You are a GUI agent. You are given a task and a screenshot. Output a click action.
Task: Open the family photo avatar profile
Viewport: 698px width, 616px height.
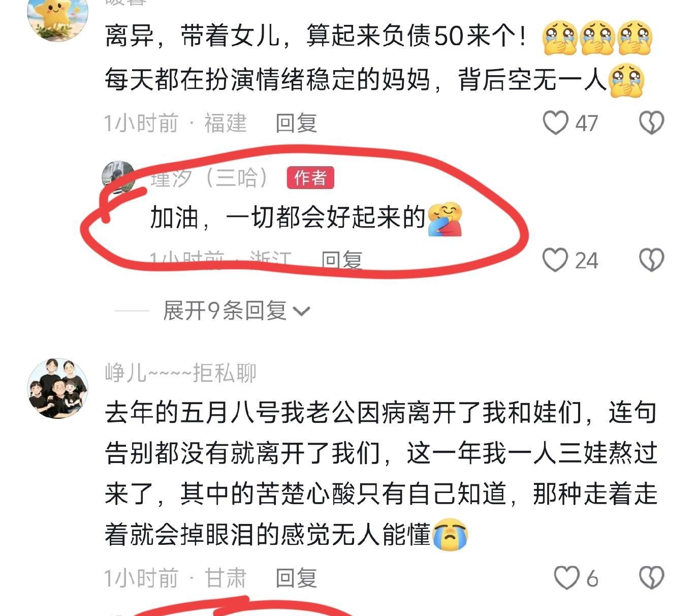click(x=57, y=388)
